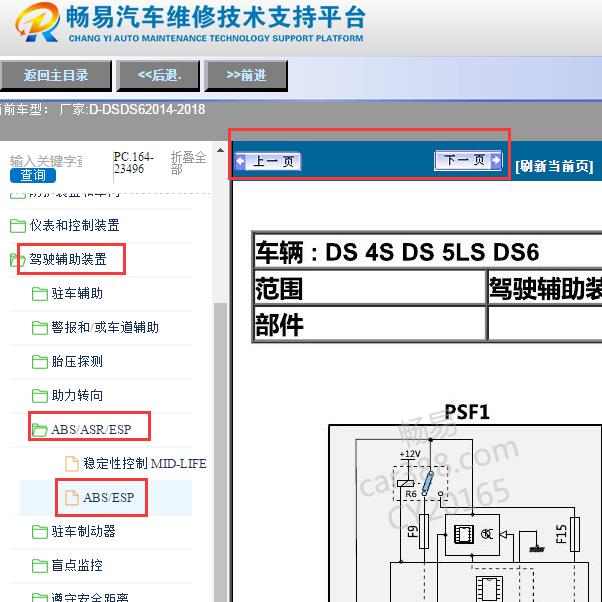This screenshot has height=602, width=602.
Task: Go forward with >>前进 button
Action: [246, 75]
